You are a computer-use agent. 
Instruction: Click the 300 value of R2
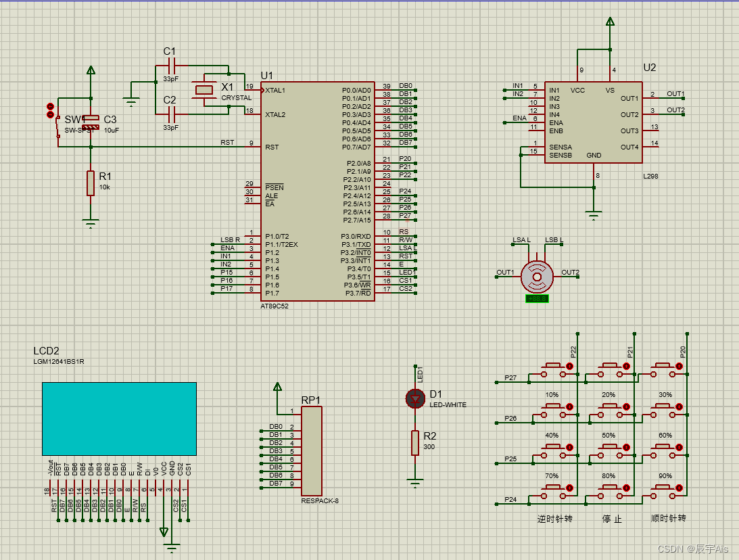[x=429, y=447]
